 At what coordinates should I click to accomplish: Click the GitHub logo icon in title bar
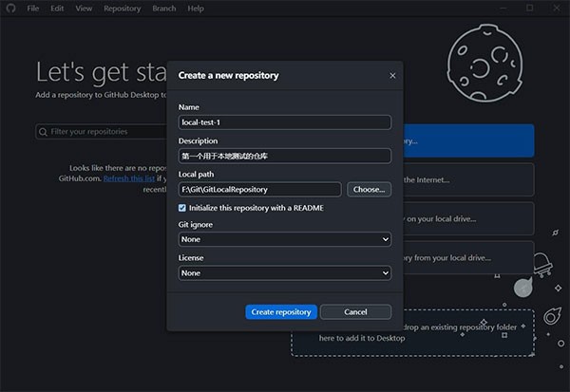(10, 8)
